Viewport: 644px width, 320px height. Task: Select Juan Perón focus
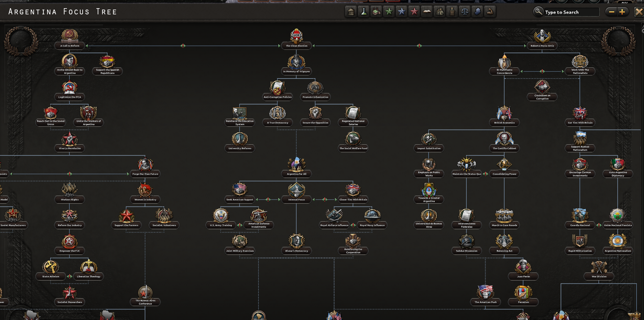(523, 270)
